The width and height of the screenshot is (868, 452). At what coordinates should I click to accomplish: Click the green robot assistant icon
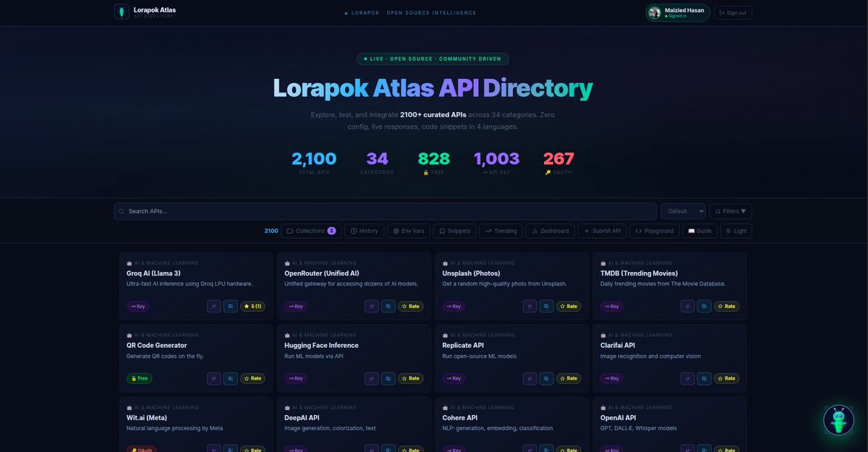pyautogui.click(x=839, y=419)
